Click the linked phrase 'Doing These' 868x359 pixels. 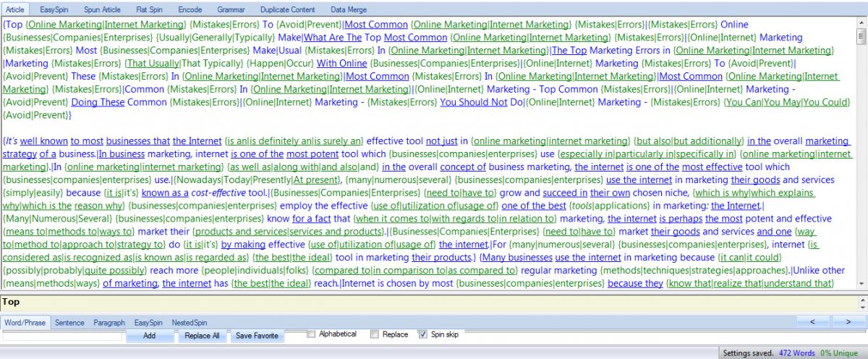click(98, 103)
